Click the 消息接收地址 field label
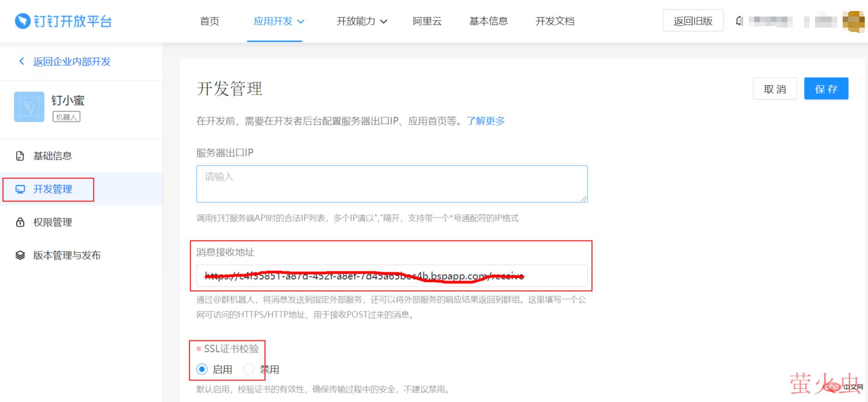This screenshot has height=402, width=868. 225,252
